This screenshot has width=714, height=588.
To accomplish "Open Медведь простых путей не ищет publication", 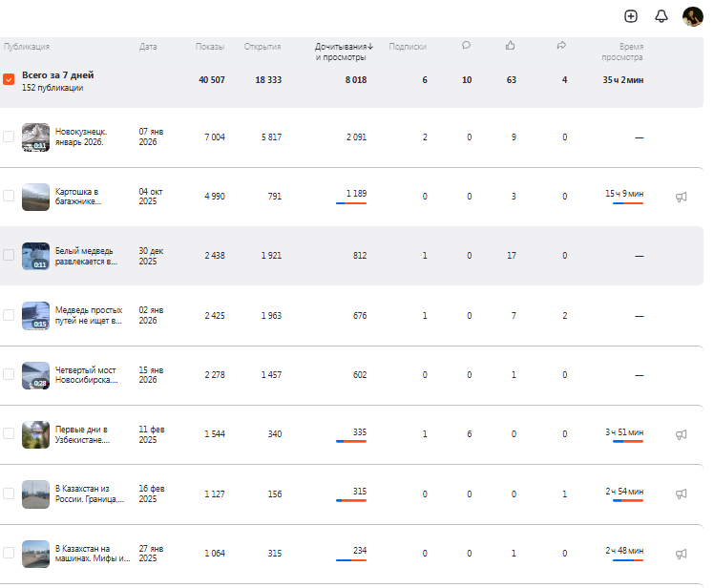I will point(88,315).
